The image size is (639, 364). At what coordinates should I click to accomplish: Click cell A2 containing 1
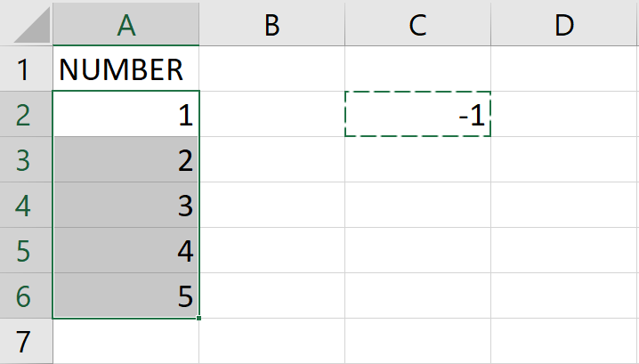[x=125, y=114]
